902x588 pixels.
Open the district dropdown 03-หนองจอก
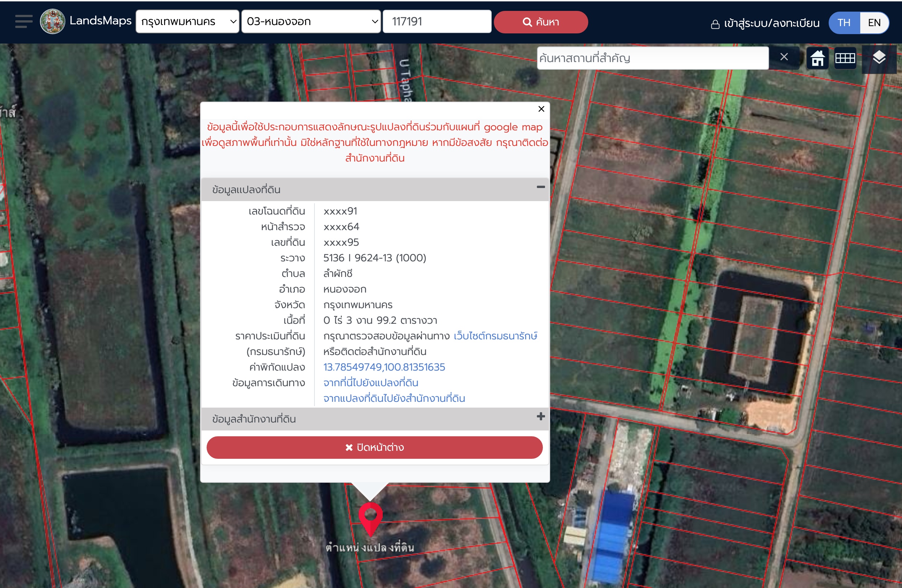click(311, 21)
